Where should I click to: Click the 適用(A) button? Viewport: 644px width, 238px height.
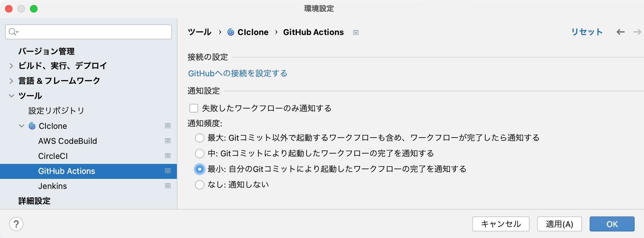click(x=559, y=224)
